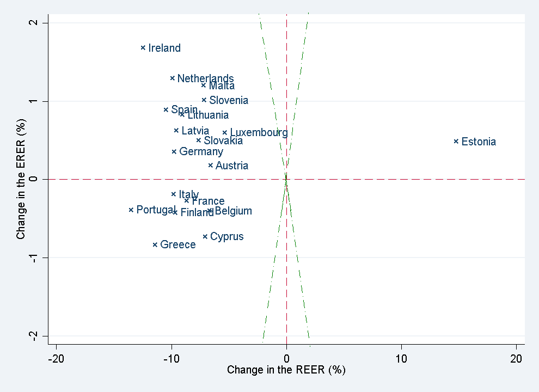Select the Ireland scatter marker

click(x=143, y=47)
